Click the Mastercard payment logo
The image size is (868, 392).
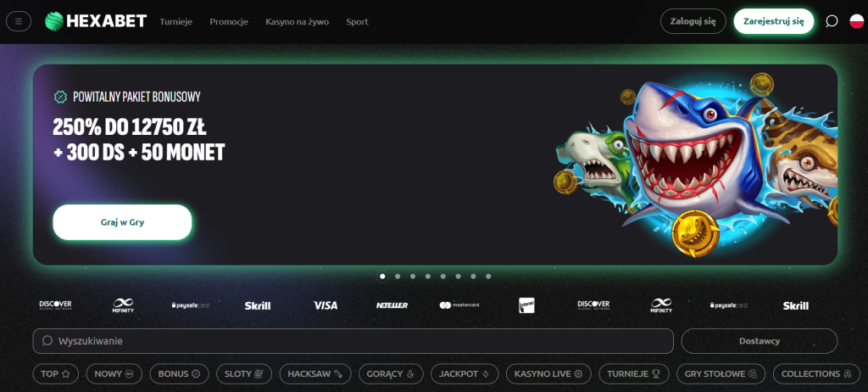click(459, 305)
